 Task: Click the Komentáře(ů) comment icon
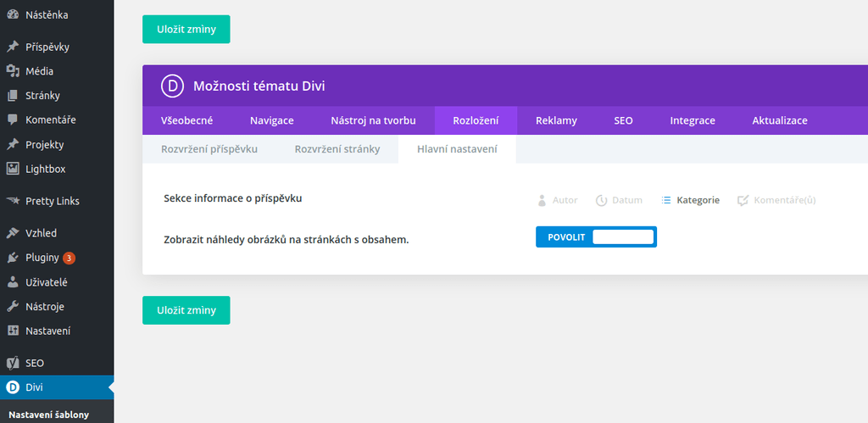[x=743, y=200]
